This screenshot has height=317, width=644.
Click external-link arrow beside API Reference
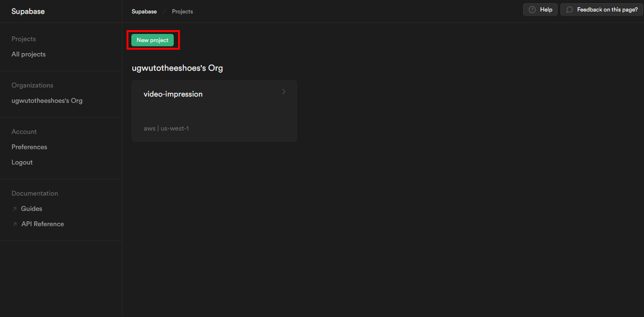15,224
